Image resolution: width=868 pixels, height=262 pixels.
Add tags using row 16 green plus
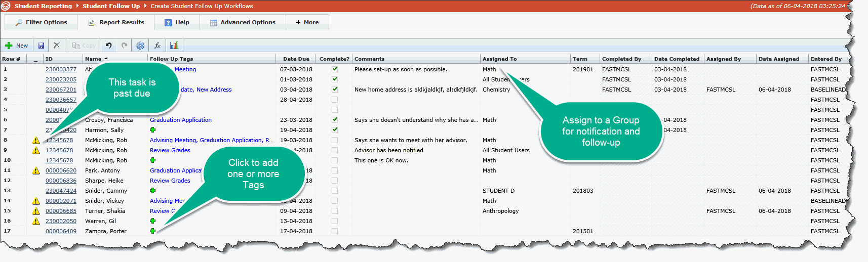tap(152, 221)
